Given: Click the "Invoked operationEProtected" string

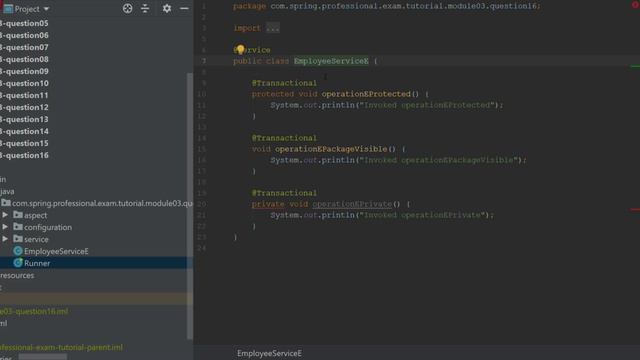Looking at the screenshot, I should click(x=427, y=105).
